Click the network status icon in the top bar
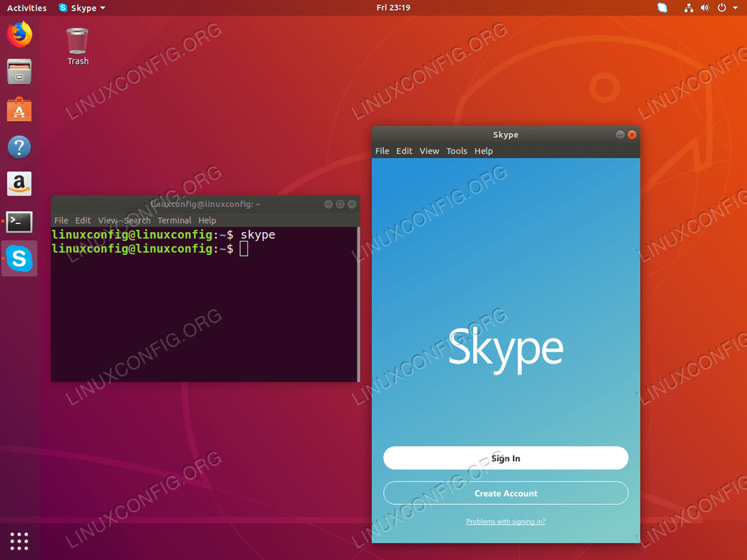The image size is (747, 560). click(688, 8)
